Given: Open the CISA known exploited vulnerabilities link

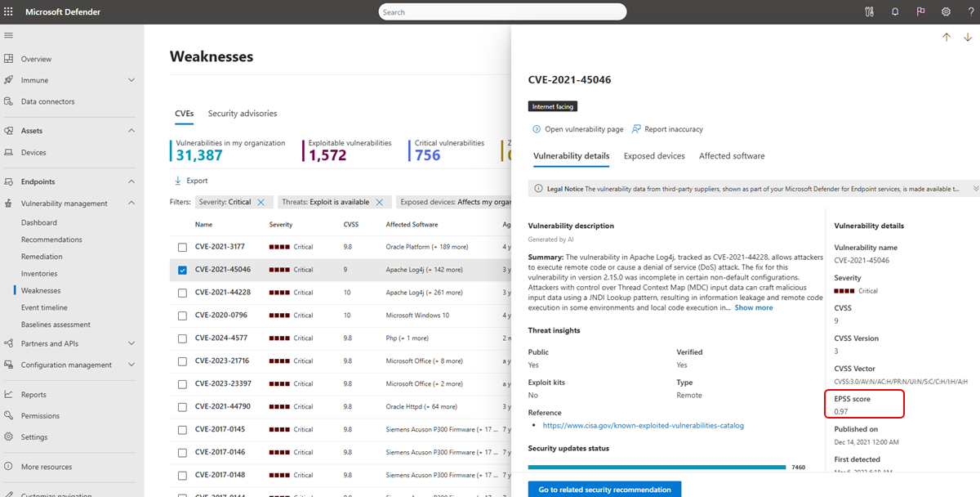Looking at the screenshot, I should 643,426.
